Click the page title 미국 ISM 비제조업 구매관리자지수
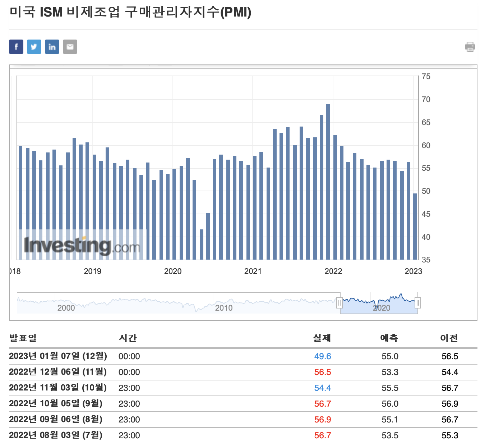 pyautogui.click(x=129, y=13)
